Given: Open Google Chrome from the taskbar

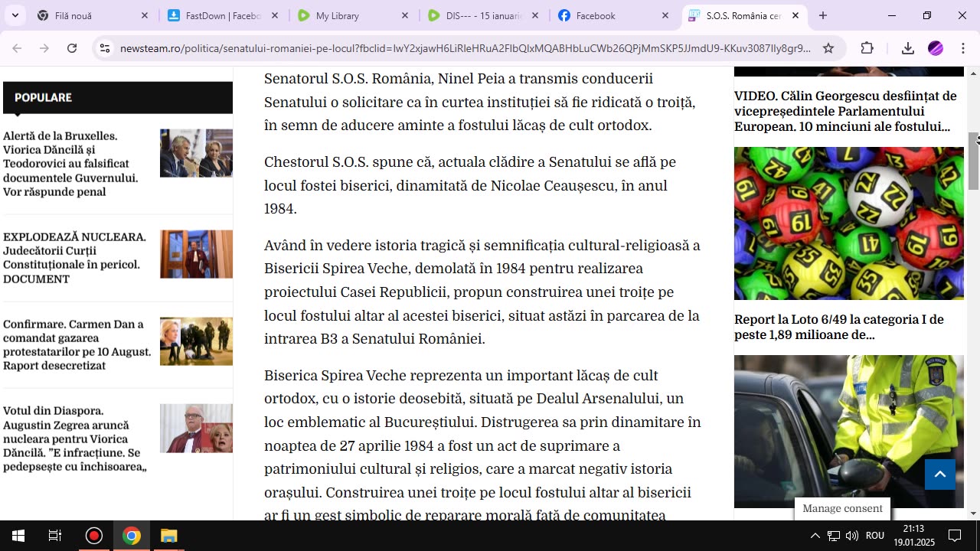Looking at the screenshot, I should [x=132, y=536].
